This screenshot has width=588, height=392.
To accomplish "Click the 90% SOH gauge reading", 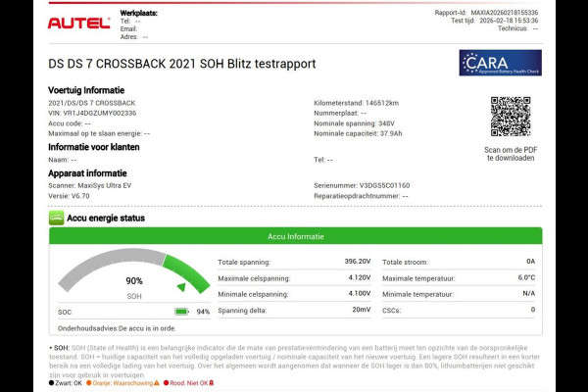I will [x=134, y=281].
